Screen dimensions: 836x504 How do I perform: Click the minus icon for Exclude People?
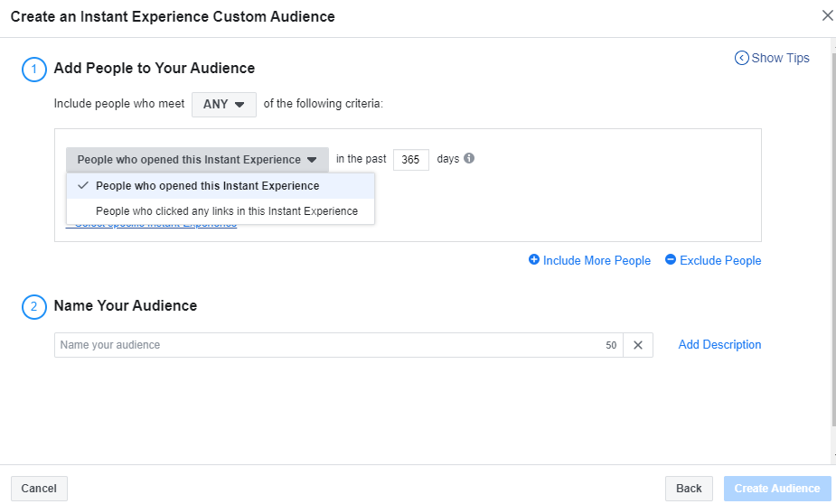point(671,260)
